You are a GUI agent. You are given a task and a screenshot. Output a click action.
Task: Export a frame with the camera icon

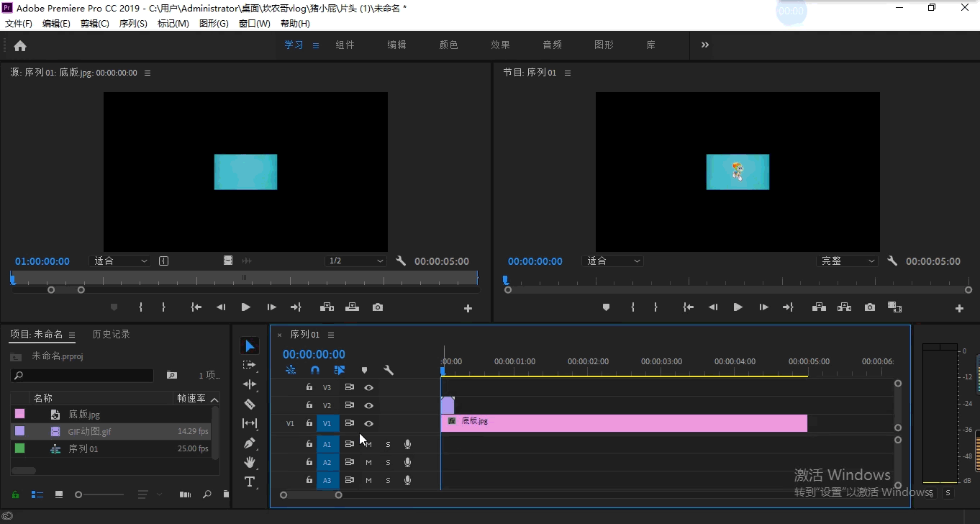[x=869, y=307]
